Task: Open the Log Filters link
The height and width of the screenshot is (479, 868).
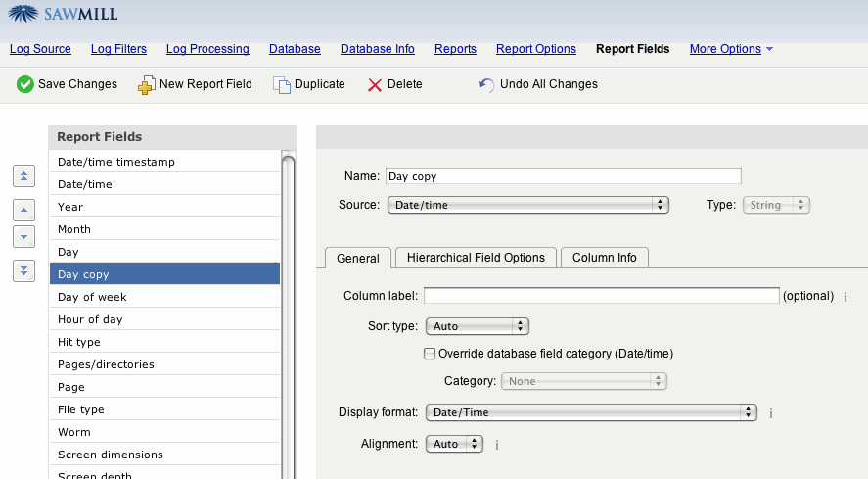Action: pos(118,49)
